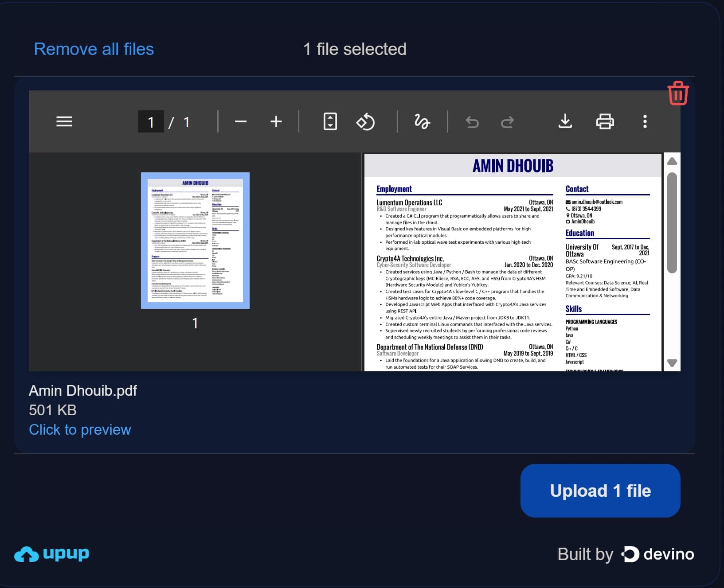Click the PDF vertical scrollbar thumb

coord(672,223)
